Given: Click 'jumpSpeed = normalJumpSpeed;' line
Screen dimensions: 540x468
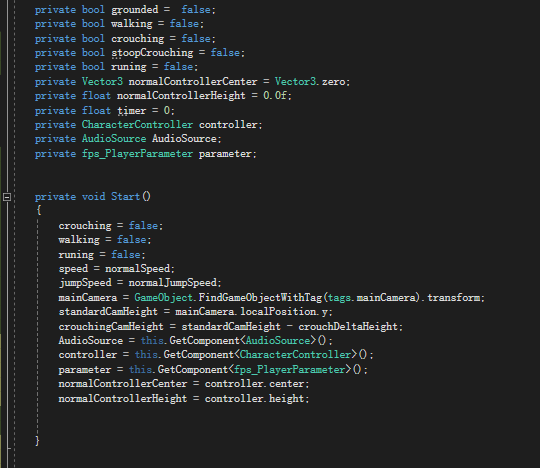Looking at the screenshot, I should point(140,283).
